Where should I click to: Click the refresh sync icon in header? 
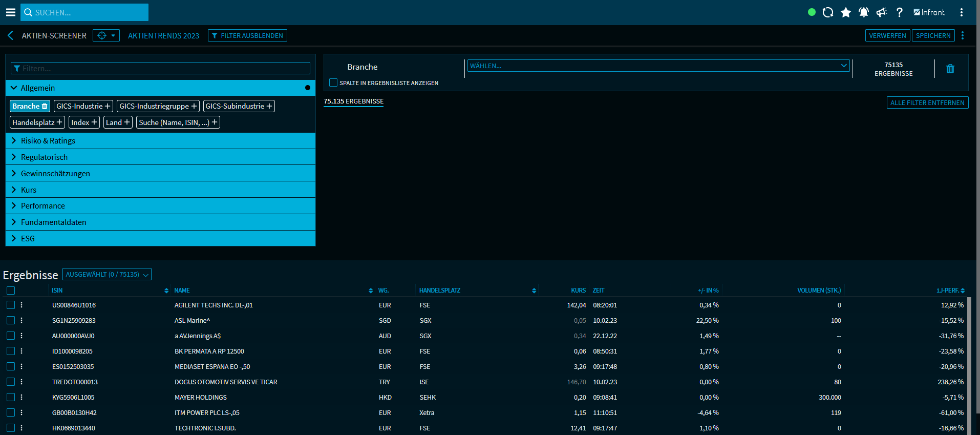[x=828, y=12]
